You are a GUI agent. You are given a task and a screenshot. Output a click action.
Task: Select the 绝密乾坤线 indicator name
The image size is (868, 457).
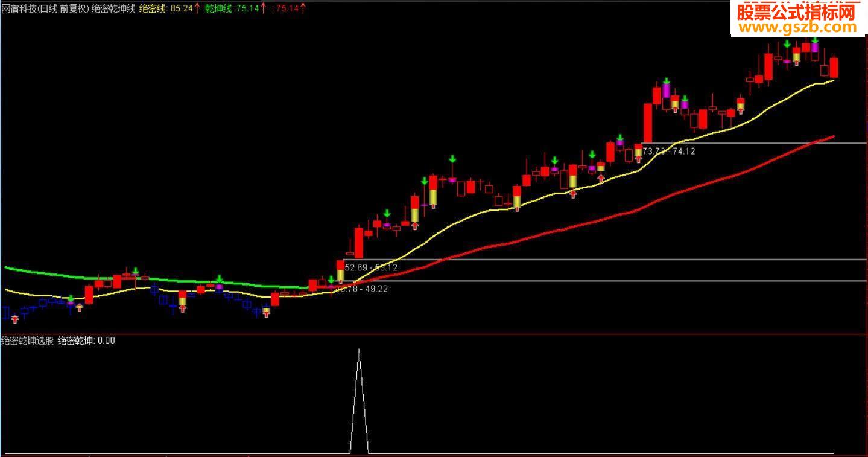113,8
